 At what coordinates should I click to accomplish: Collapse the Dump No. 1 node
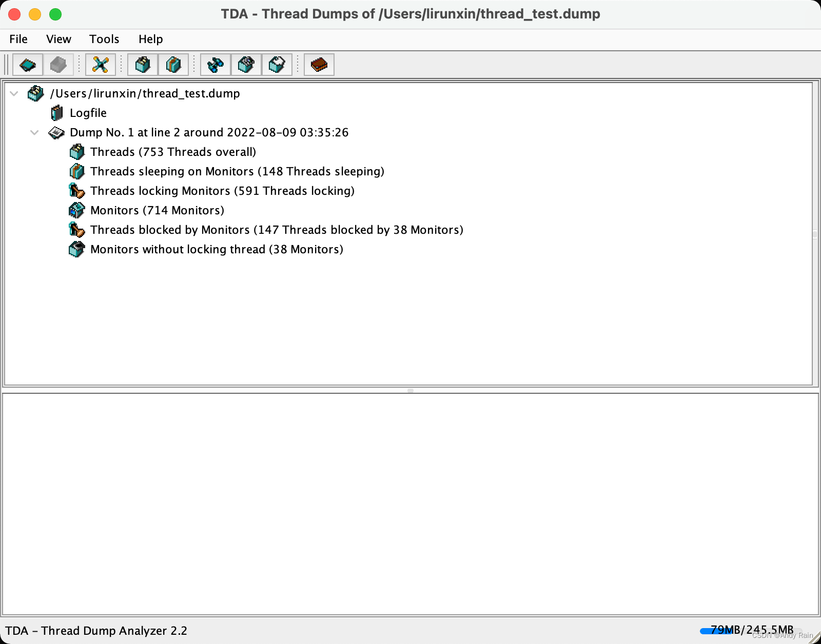coord(34,132)
